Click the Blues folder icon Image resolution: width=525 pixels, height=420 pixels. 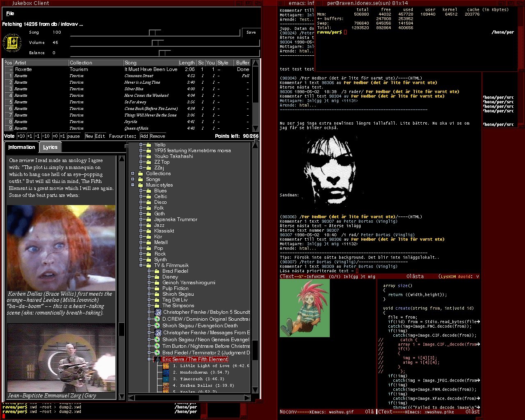pos(149,191)
